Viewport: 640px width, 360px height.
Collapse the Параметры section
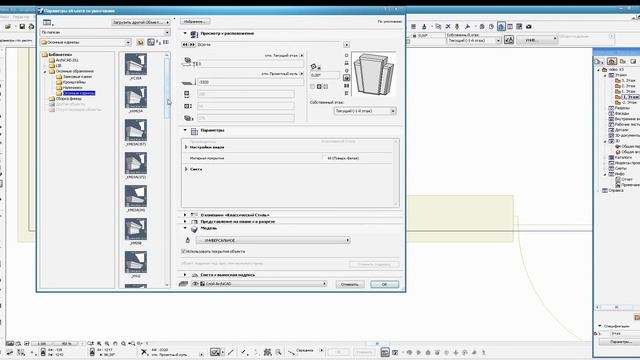(185, 130)
